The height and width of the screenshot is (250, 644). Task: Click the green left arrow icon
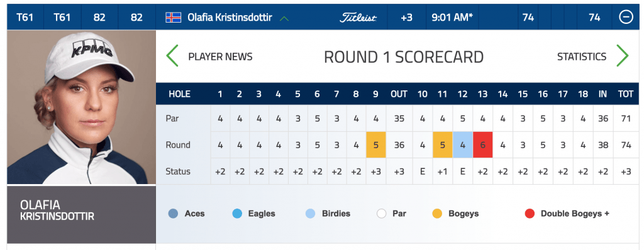(x=172, y=57)
